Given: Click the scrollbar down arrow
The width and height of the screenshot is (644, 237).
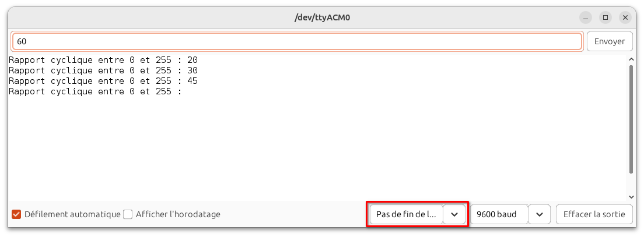Looking at the screenshot, I should click(x=631, y=197).
